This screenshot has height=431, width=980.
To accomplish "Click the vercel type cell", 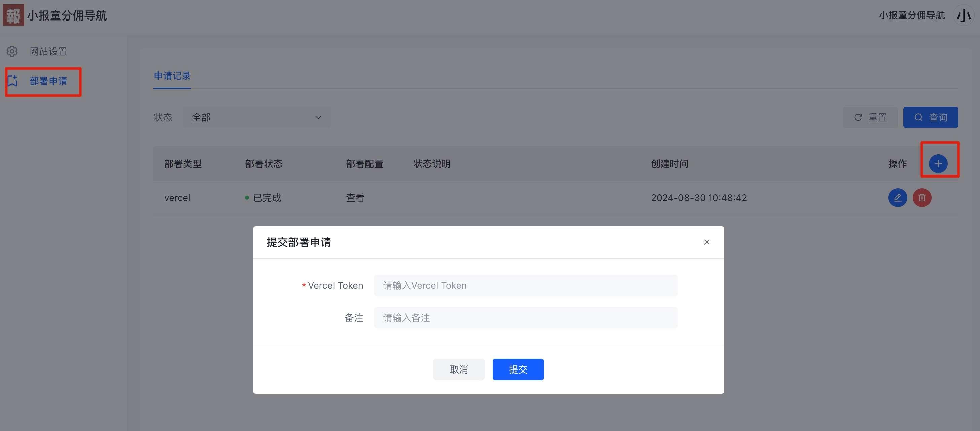I will click(177, 198).
